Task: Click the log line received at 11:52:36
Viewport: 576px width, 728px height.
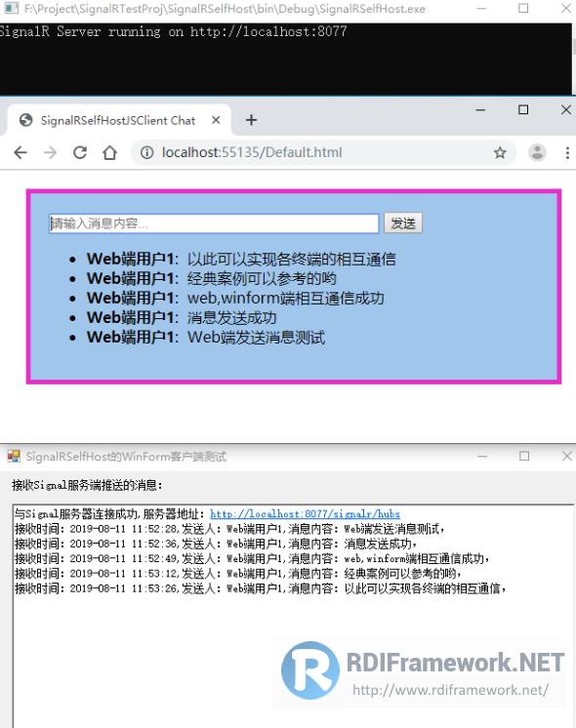Action: pyautogui.click(x=216, y=544)
